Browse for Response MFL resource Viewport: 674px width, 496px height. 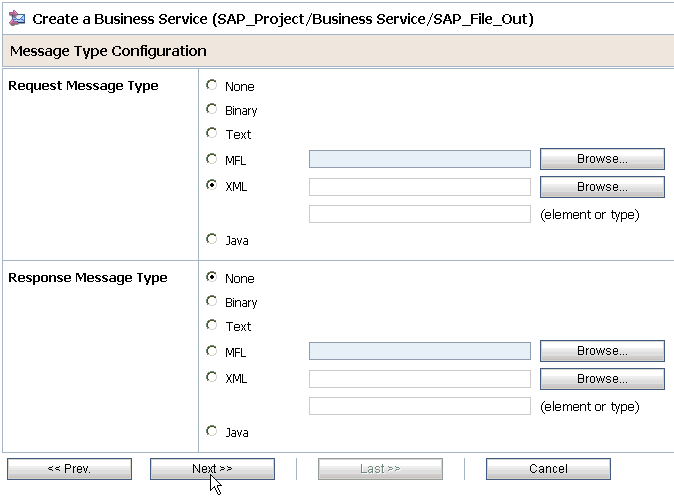pos(602,351)
